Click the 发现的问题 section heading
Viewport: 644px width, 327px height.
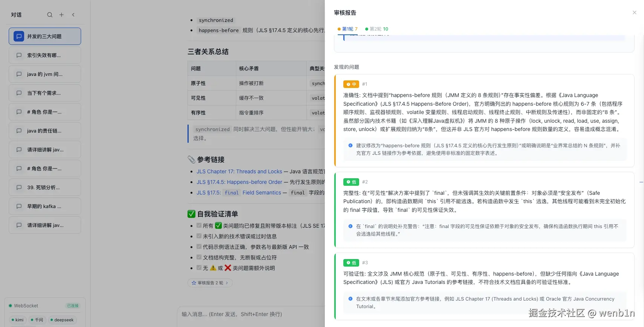tap(346, 67)
